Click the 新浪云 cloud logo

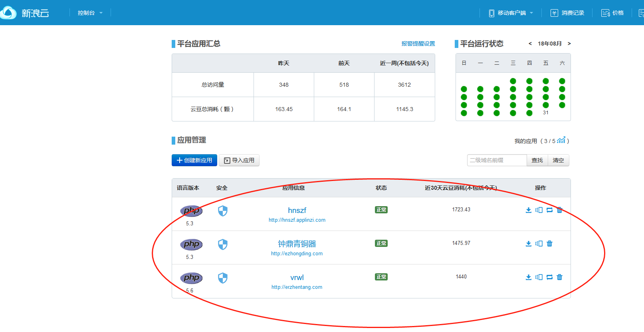[25, 13]
